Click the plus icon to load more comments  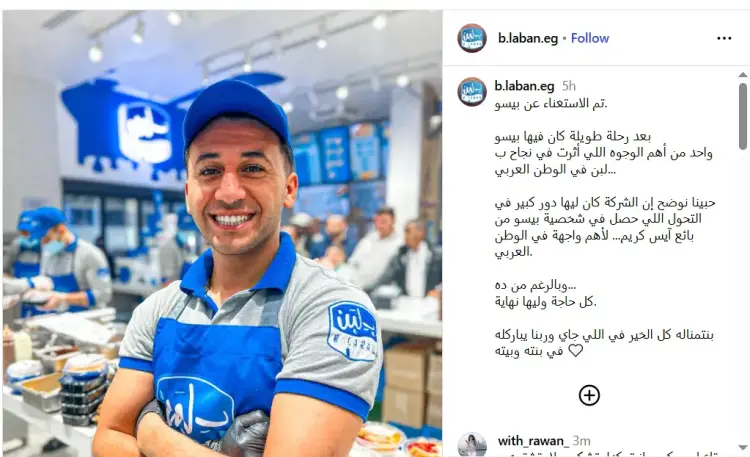coord(589,395)
